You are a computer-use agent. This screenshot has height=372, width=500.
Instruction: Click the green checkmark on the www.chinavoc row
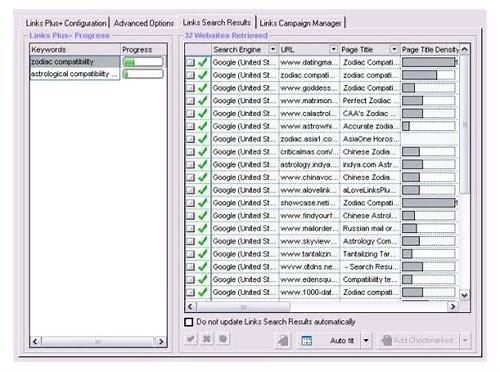(202, 177)
